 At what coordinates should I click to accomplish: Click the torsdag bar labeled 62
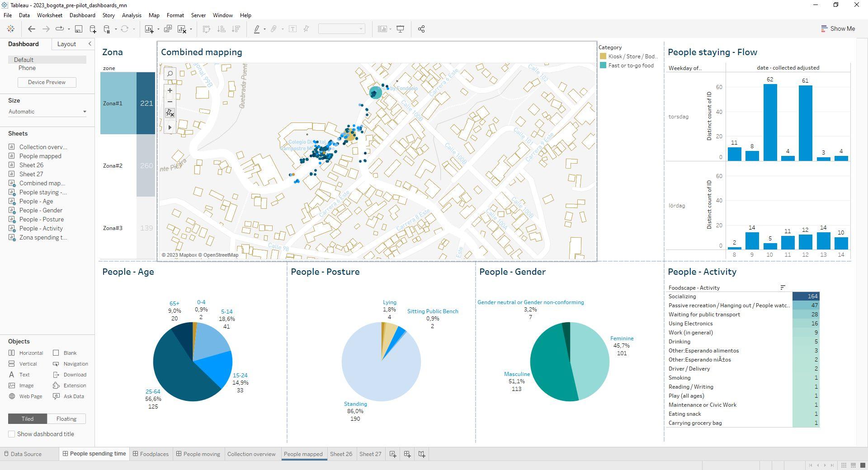(x=770, y=122)
